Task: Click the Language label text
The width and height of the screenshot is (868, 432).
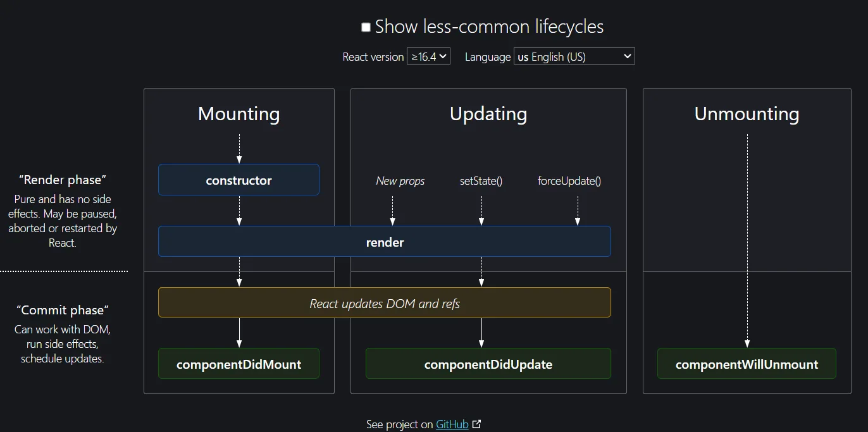Action: [488, 57]
